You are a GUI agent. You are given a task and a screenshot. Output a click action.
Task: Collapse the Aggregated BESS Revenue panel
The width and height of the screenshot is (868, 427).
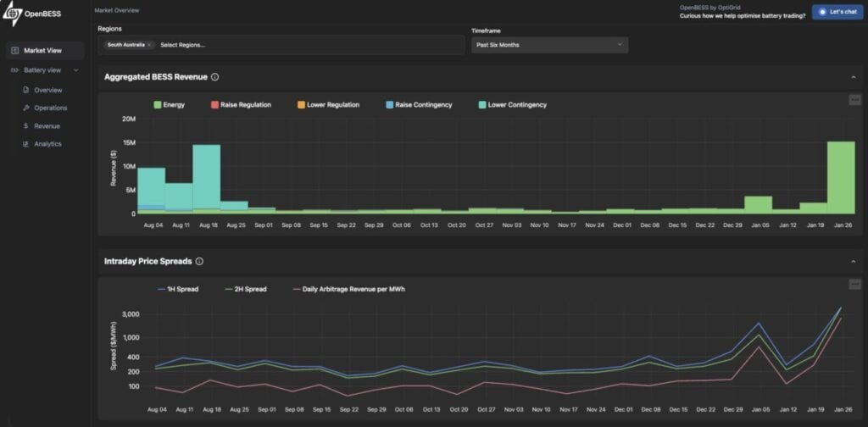point(853,77)
